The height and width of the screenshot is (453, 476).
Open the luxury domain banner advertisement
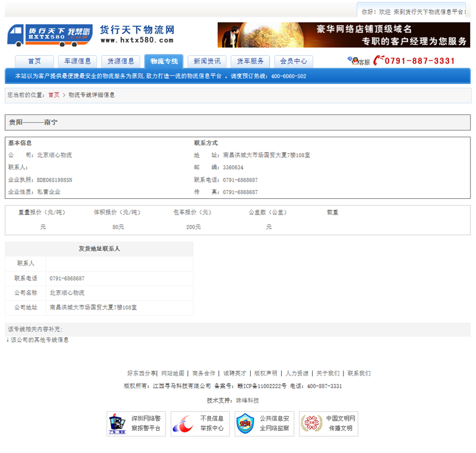[x=343, y=35]
